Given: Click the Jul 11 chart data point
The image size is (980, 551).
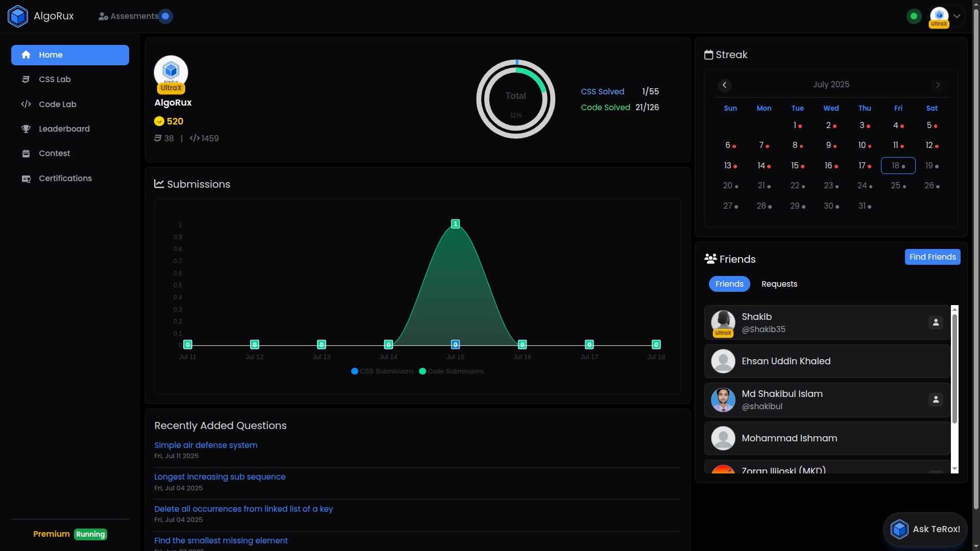Looking at the screenshot, I should click(x=187, y=345).
